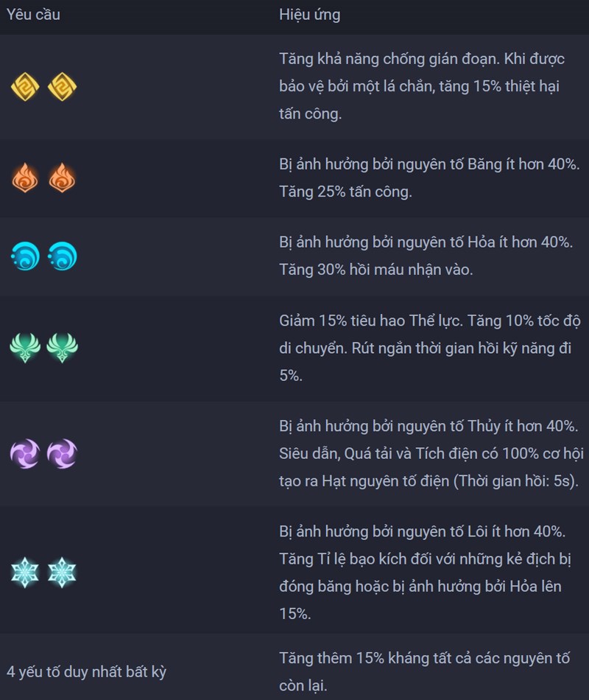Select the second Cryo snowflake icon
Screen dimensions: 589x700
coord(62,573)
